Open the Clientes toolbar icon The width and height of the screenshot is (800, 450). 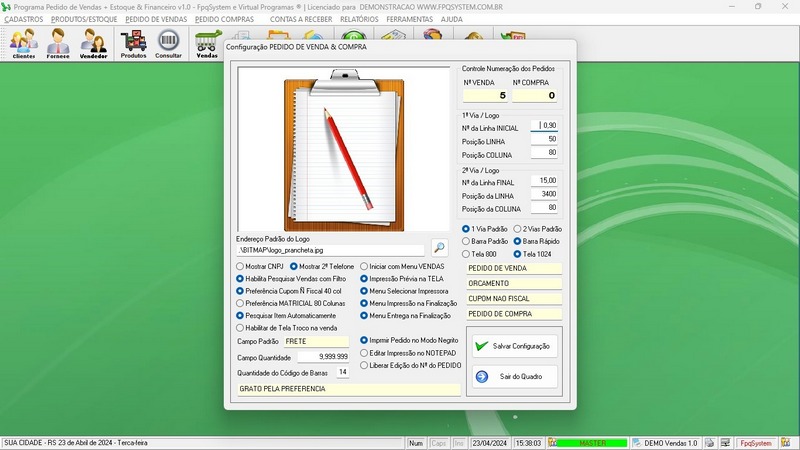click(23, 43)
